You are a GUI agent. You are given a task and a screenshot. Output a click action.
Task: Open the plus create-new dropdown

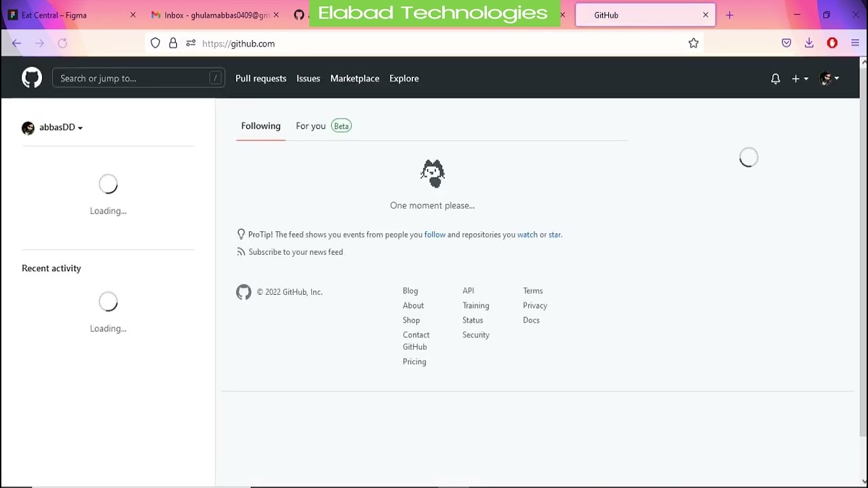(800, 79)
